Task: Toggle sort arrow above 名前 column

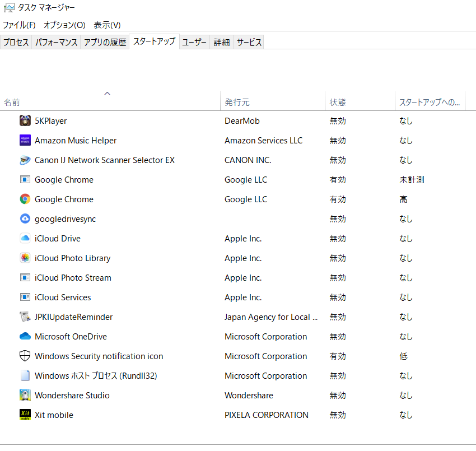Action: point(107,94)
